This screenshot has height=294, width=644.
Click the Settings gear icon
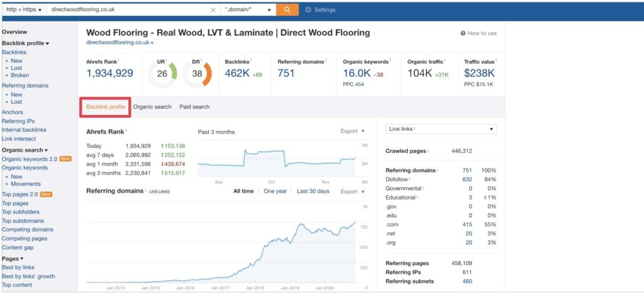[x=308, y=10]
